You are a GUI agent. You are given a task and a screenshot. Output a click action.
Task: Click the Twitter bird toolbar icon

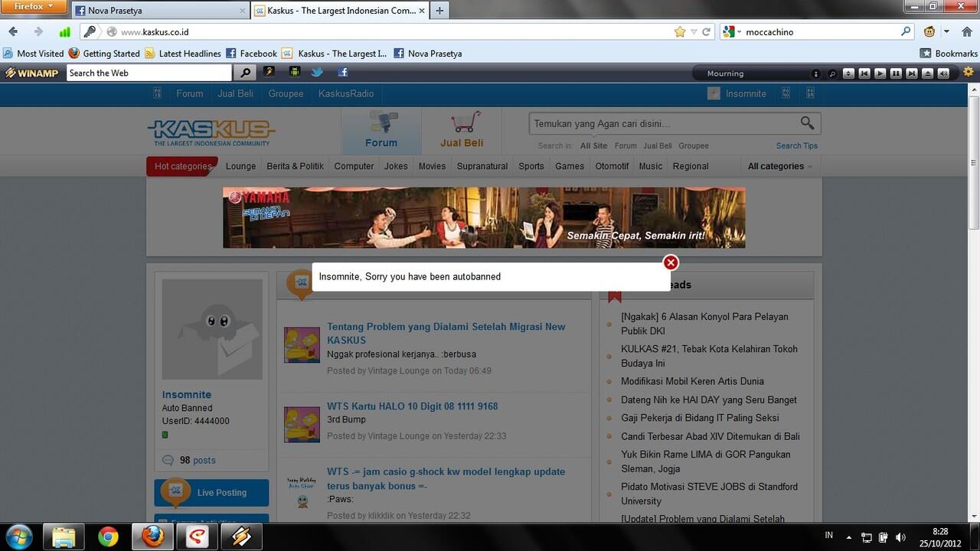317,72
